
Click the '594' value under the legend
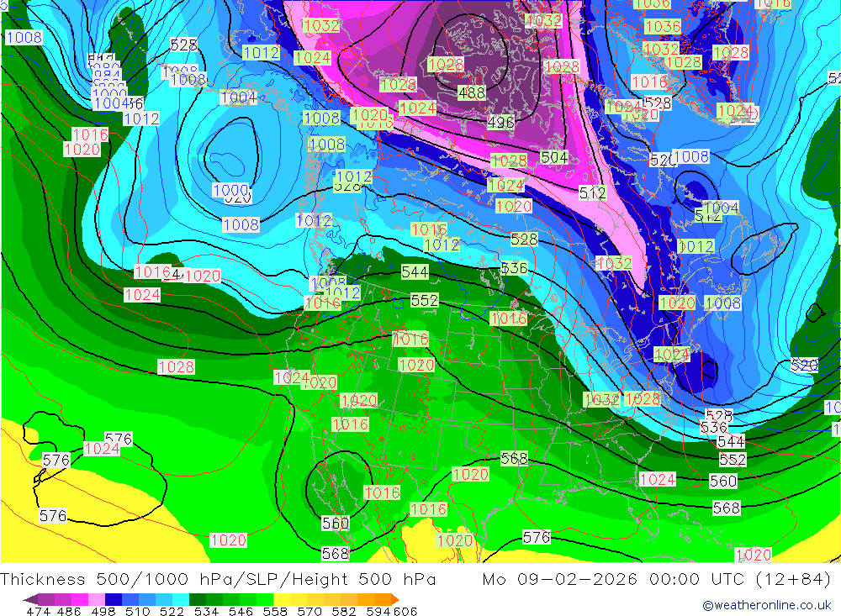coord(378,612)
